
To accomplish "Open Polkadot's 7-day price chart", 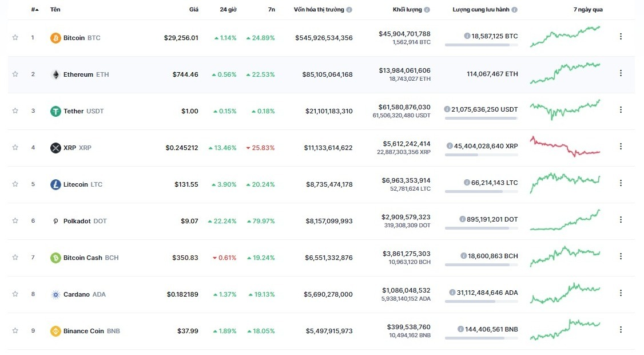I will click(x=565, y=220).
